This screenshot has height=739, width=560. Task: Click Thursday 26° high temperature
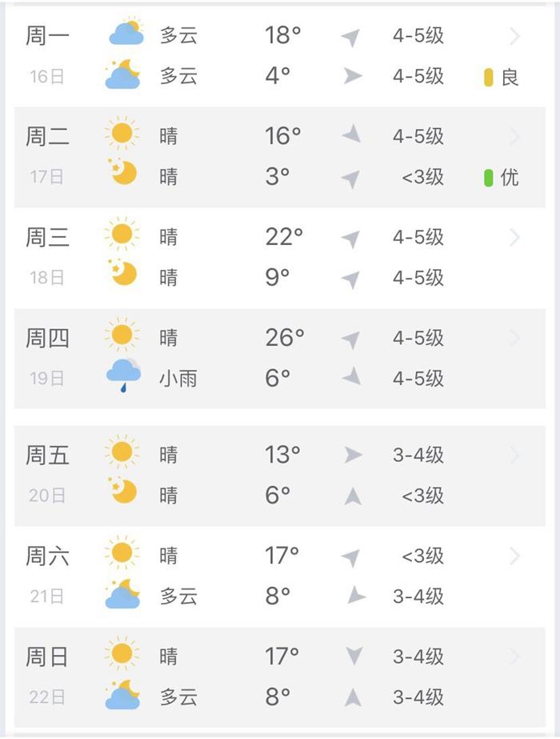pos(285,337)
